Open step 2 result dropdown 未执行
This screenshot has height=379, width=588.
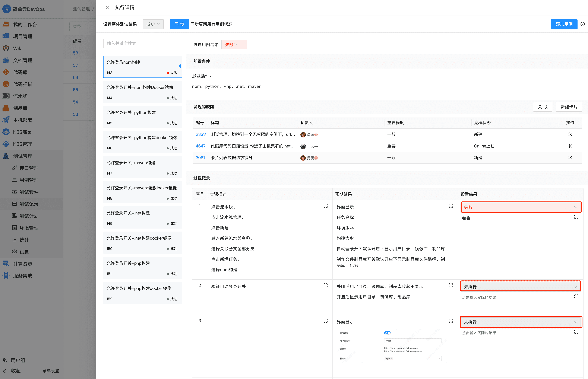[520, 286]
